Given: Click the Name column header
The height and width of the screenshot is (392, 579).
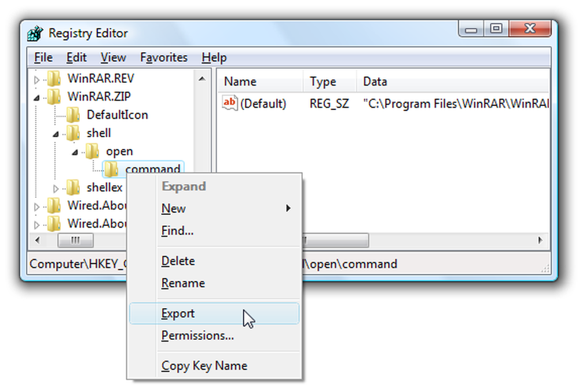Looking at the screenshot, I should [261, 81].
